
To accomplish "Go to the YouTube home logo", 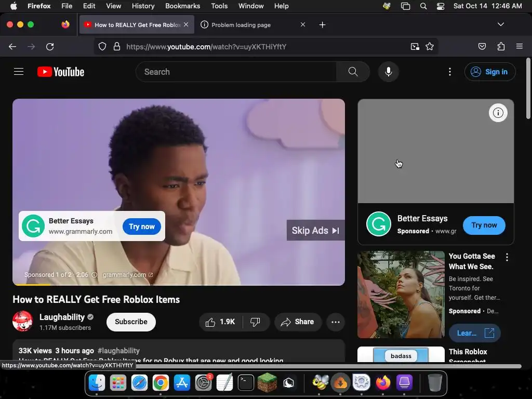I will point(61,72).
